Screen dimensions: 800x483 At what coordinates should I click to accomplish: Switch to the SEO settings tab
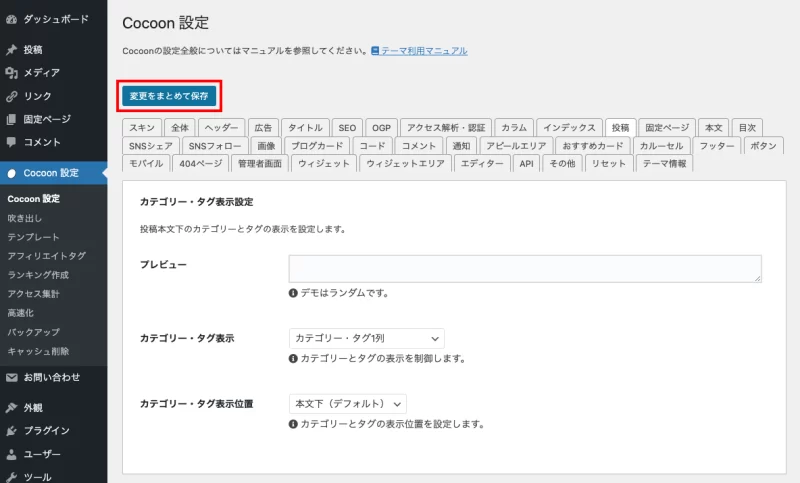click(x=346, y=128)
